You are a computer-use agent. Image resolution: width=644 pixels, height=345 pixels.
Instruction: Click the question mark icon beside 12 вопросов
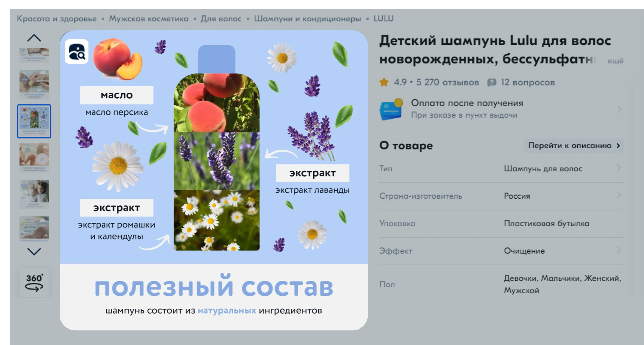coord(492,82)
